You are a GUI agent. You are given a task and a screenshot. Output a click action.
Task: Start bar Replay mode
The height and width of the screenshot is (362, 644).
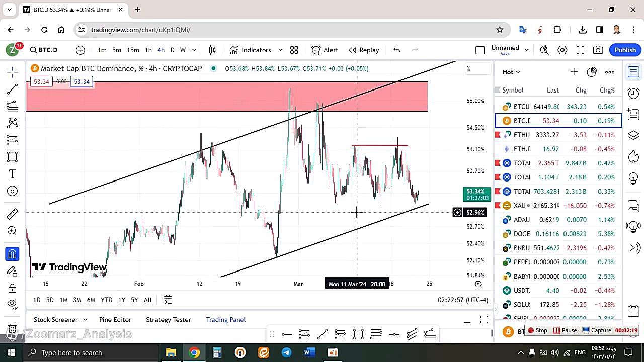point(364,50)
